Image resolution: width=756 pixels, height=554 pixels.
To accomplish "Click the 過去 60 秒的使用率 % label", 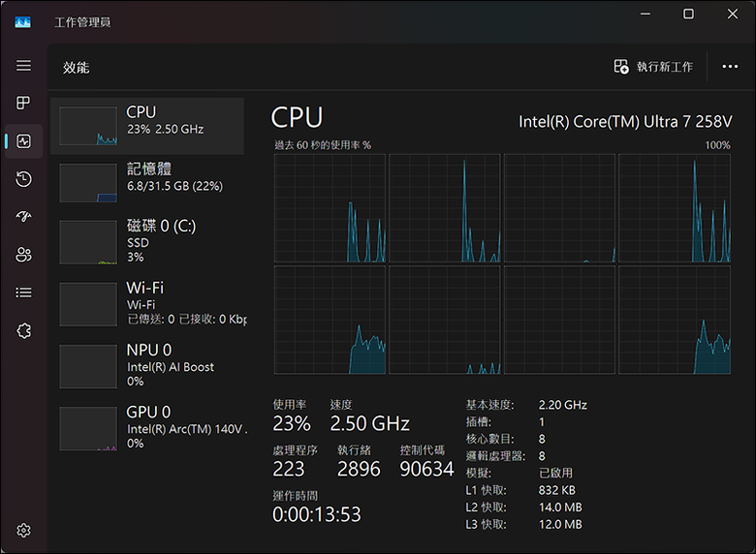I will point(323,145).
